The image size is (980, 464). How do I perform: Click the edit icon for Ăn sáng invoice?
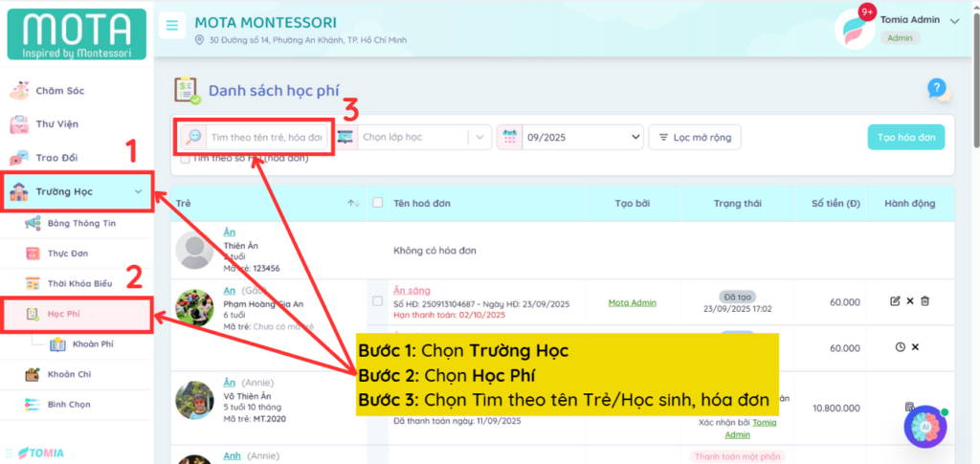click(x=895, y=301)
